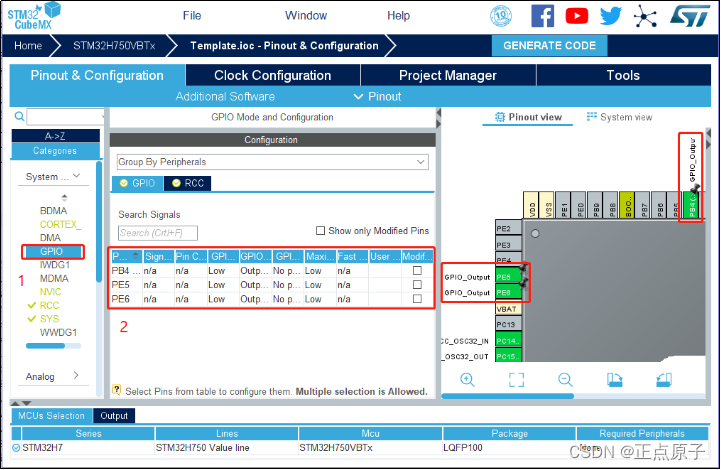Click the pinout view horizontal scrollbar
721x470 pixels.
pyautogui.click(x=507, y=395)
